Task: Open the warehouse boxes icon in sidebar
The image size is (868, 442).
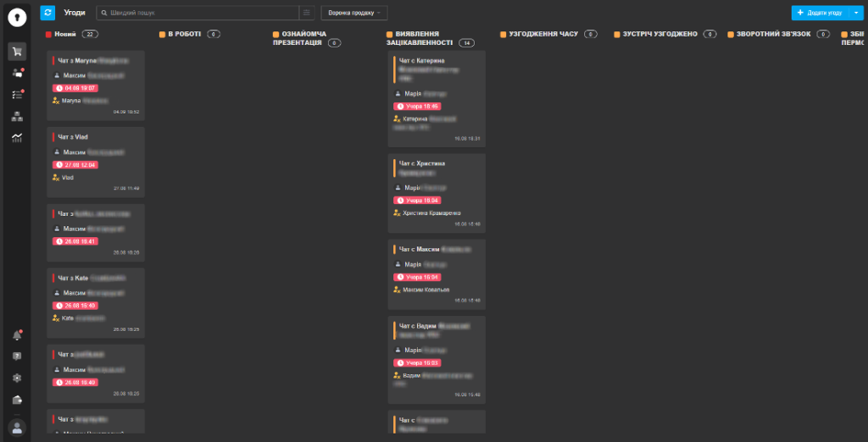Action: (17, 116)
